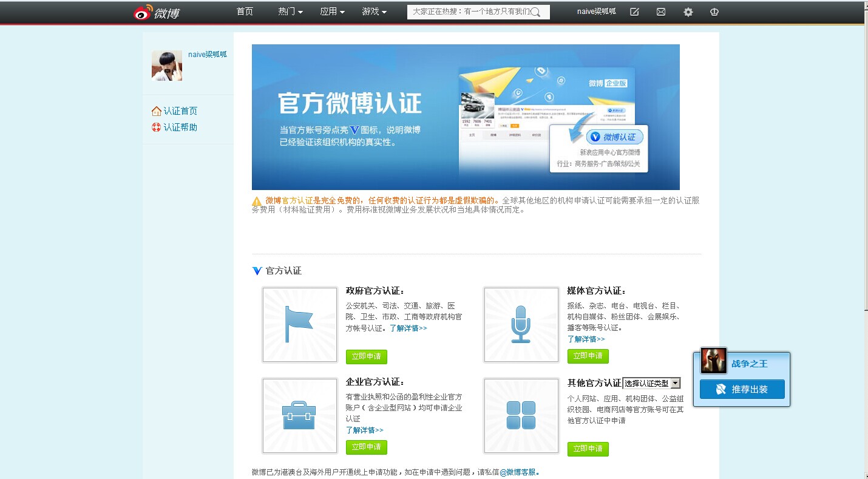The height and width of the screenshot is (479, 868).
Task: Click the 官方微博认证 banner image
Action: (466, 117)
